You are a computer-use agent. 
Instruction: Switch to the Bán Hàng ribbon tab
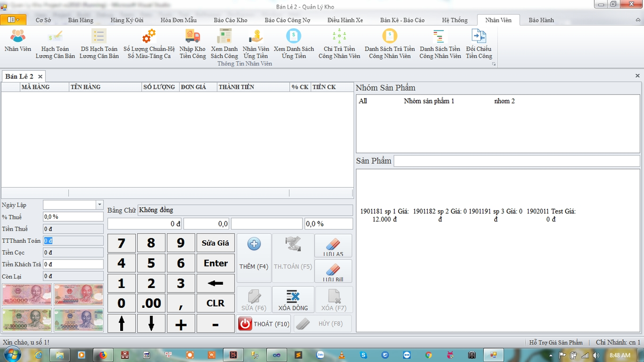pos(80,20)
